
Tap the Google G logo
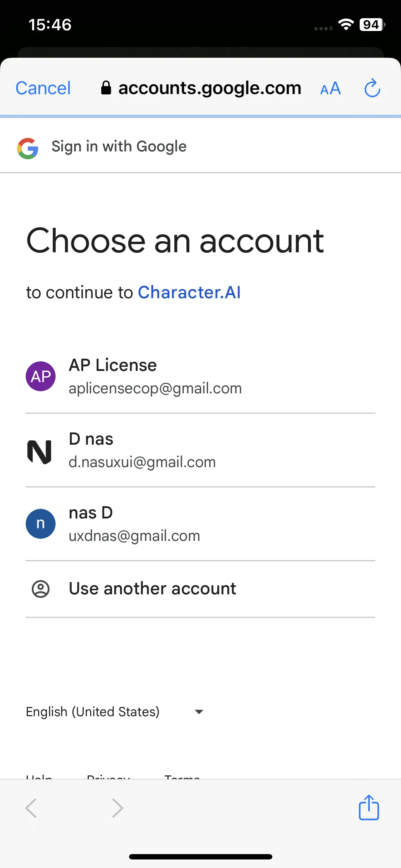(28, 148)
